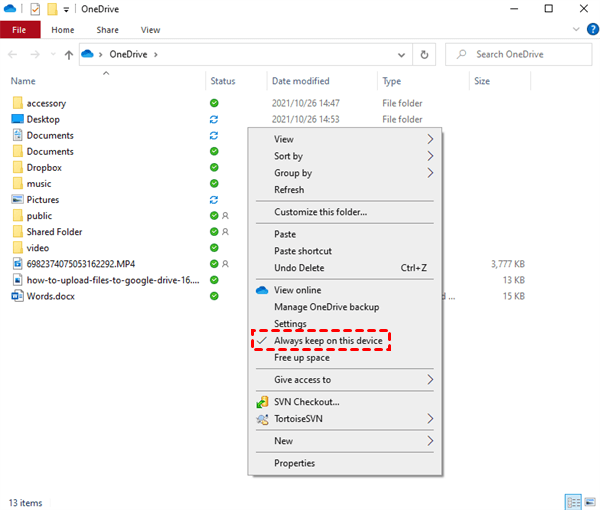The width and height of the screenshot is (600, 510).
Task: Click the OneDrive cloud icon in address bar
Action: [87, 54]
